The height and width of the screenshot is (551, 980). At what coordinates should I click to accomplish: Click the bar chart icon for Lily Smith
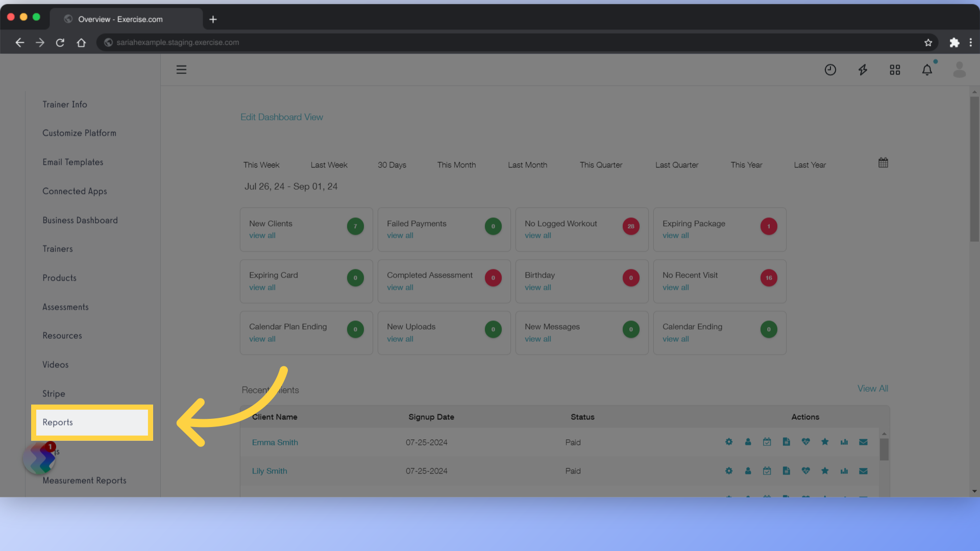[x=844, y=471]
